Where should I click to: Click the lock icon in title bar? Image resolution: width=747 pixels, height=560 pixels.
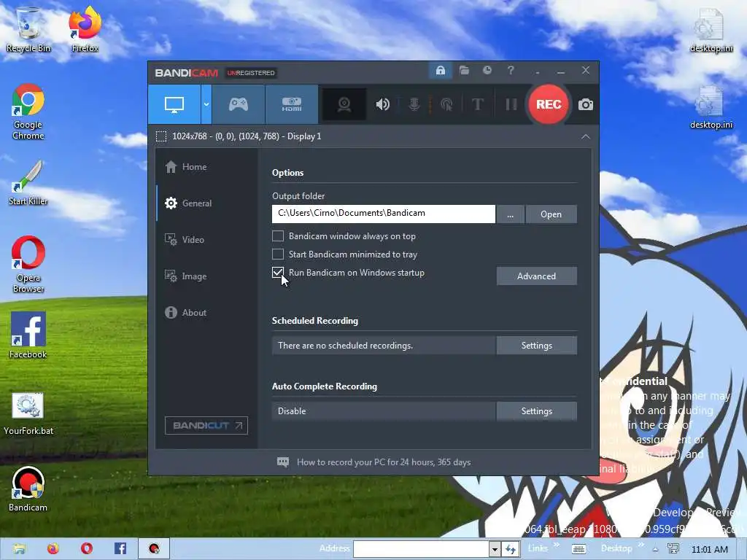coord(440,71)
